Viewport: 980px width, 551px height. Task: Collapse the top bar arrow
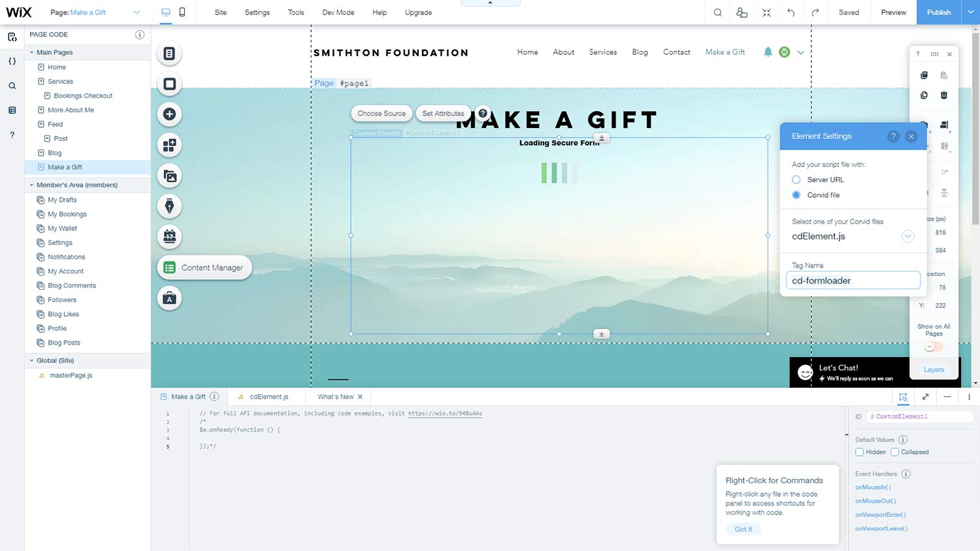(490, 3)
